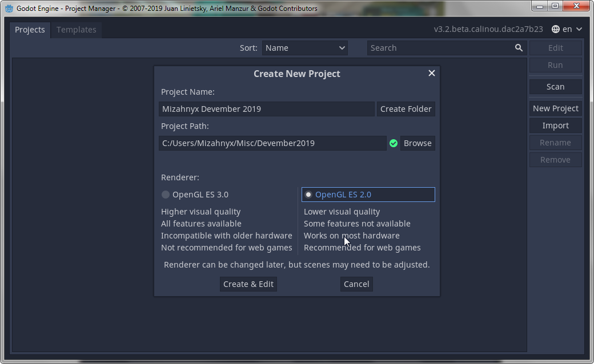Viewport: 594px width, 364px height.
Task: Click the green valid-path checkmark icon
Action: [393, 143]
